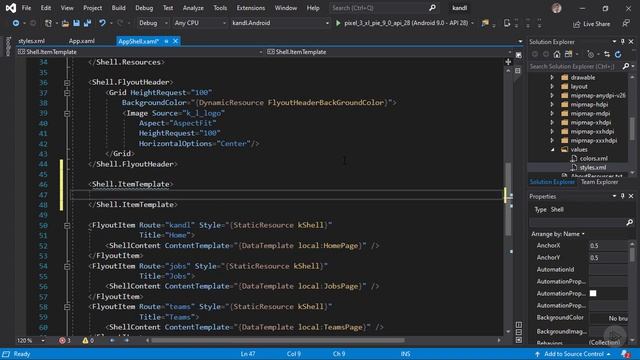Toggle Auto Hide pin on Solution Explorer
Image resolution: width=640 pixels, height=360 pixels.
[622, 42]
